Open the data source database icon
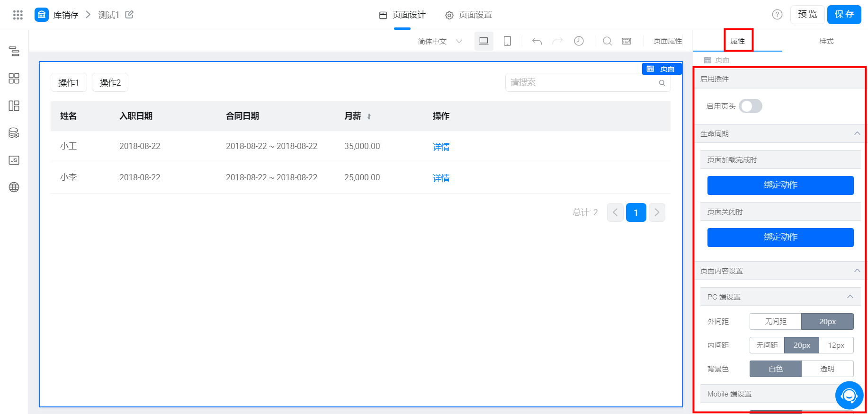The width and height of the screenshot is (868, 414). click(x=14, y=133)
